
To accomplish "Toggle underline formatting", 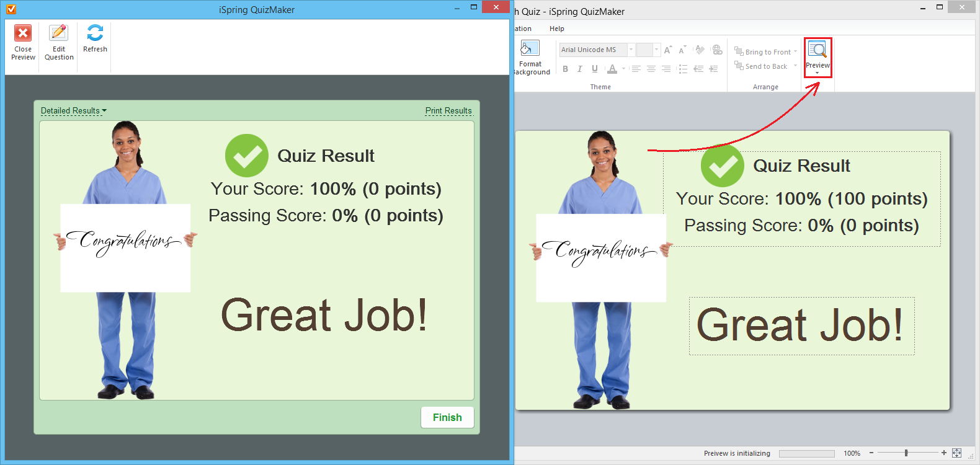I will (595, 69).
